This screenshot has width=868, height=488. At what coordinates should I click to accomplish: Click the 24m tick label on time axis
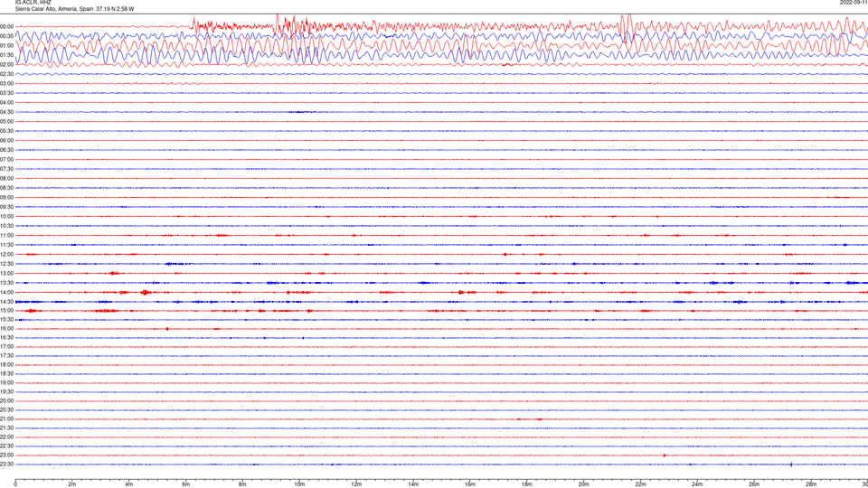coord(697,484)
